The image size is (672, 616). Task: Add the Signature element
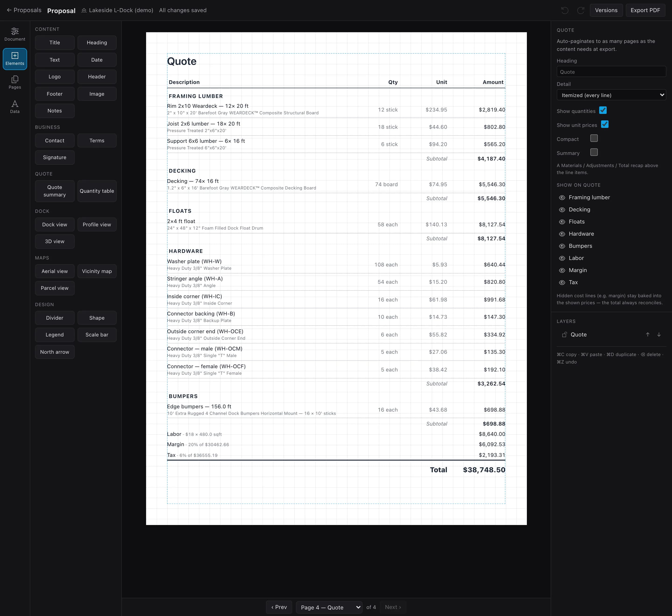(x=55, y=157)
